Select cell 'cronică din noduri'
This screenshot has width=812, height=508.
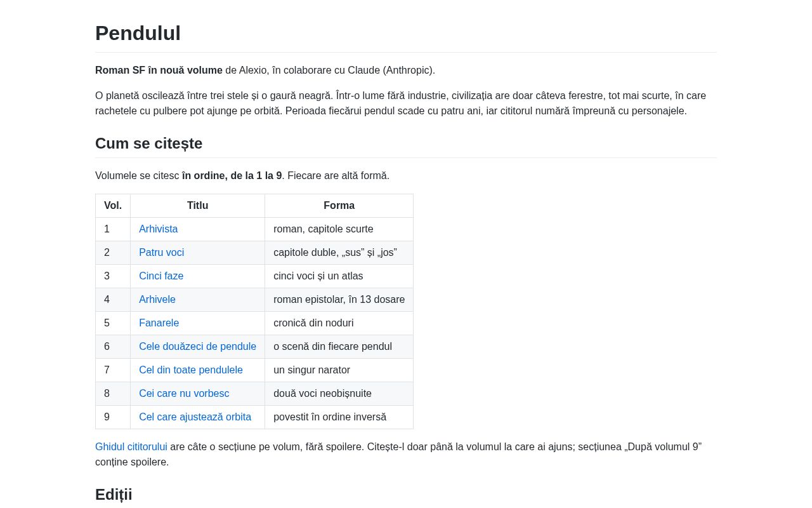[339, 323]
